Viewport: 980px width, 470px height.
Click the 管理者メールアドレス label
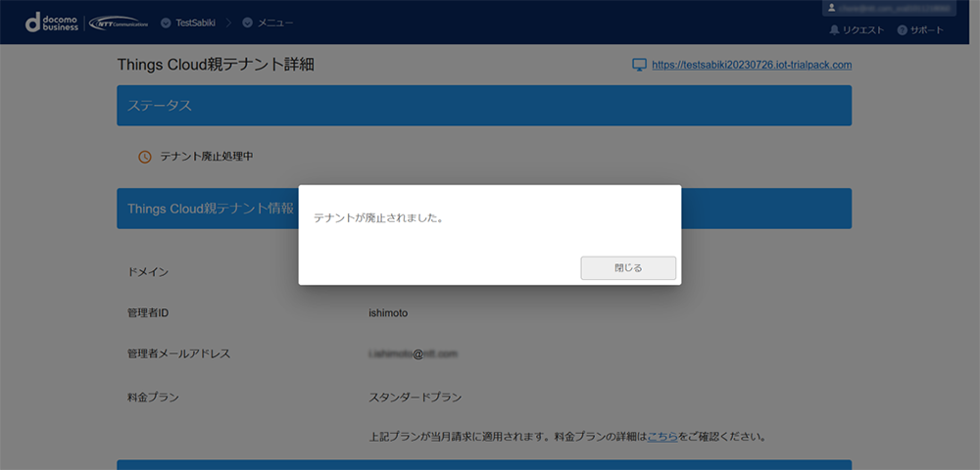click(178, 353)
